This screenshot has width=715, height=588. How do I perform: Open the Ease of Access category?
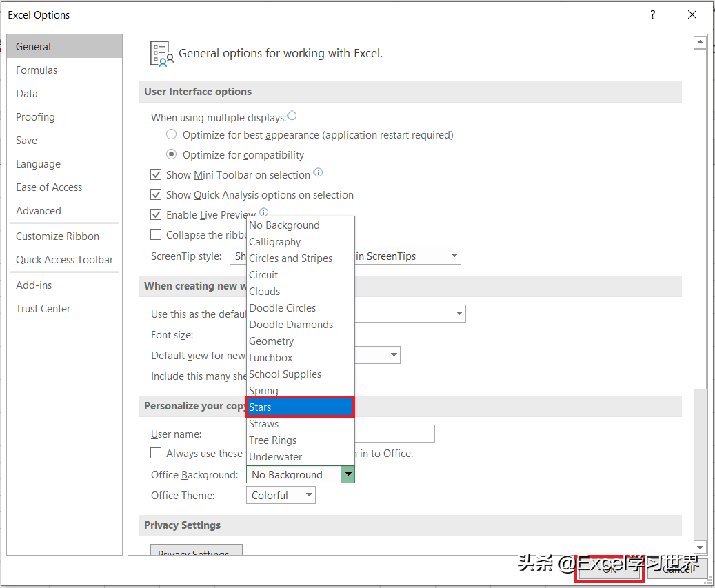coord(65,187)
